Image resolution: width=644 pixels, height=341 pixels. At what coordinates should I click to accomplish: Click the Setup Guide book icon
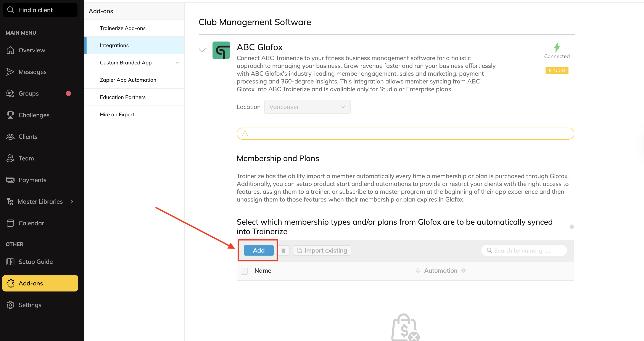10,262
